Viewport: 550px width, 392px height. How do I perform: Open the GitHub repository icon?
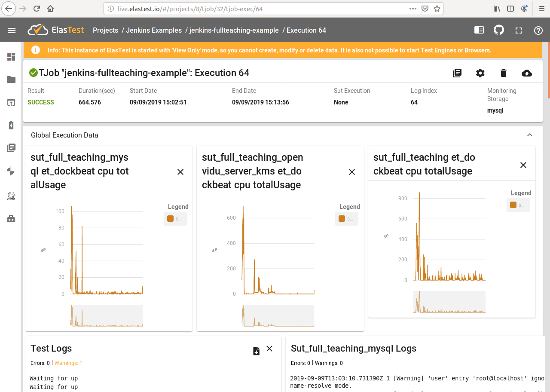tap(498, 30)
